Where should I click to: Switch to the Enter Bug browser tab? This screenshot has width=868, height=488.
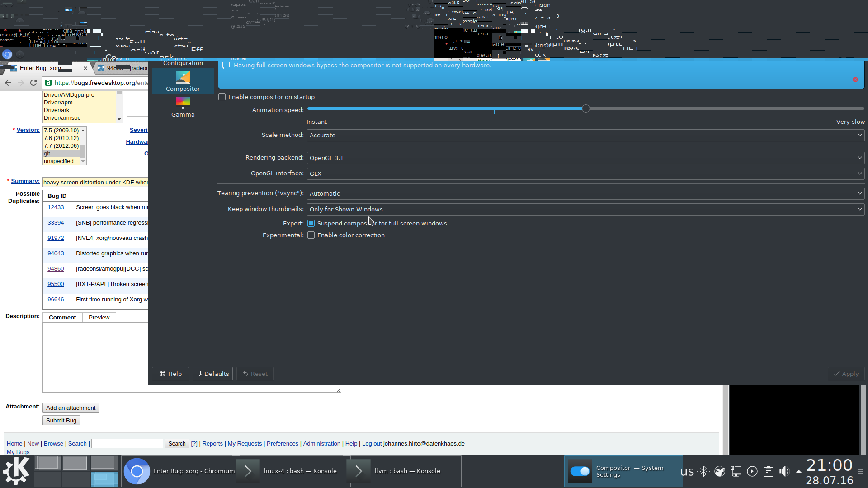pos(41,68)
